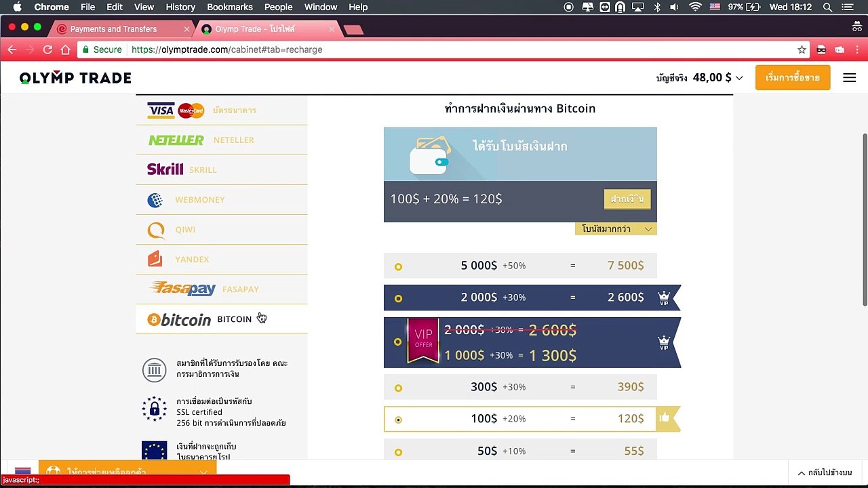Click the browser back arrow
The image size is (868, 488).
click(12, 49)
